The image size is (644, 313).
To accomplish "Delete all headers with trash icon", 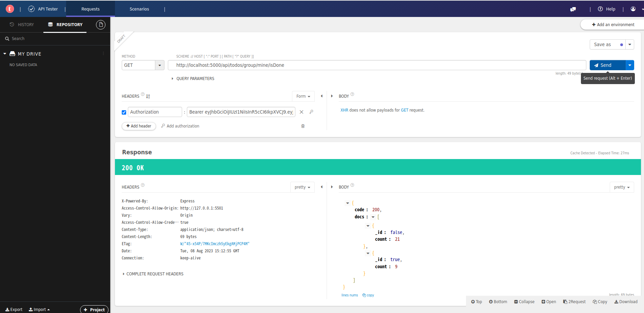I will 303,126.
